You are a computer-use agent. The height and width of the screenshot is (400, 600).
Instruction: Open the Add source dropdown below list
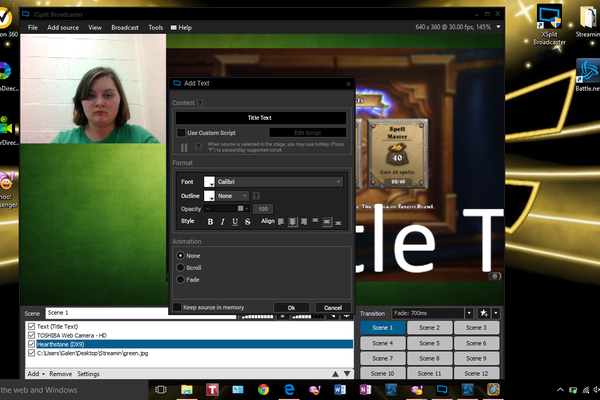pos(36,374)
